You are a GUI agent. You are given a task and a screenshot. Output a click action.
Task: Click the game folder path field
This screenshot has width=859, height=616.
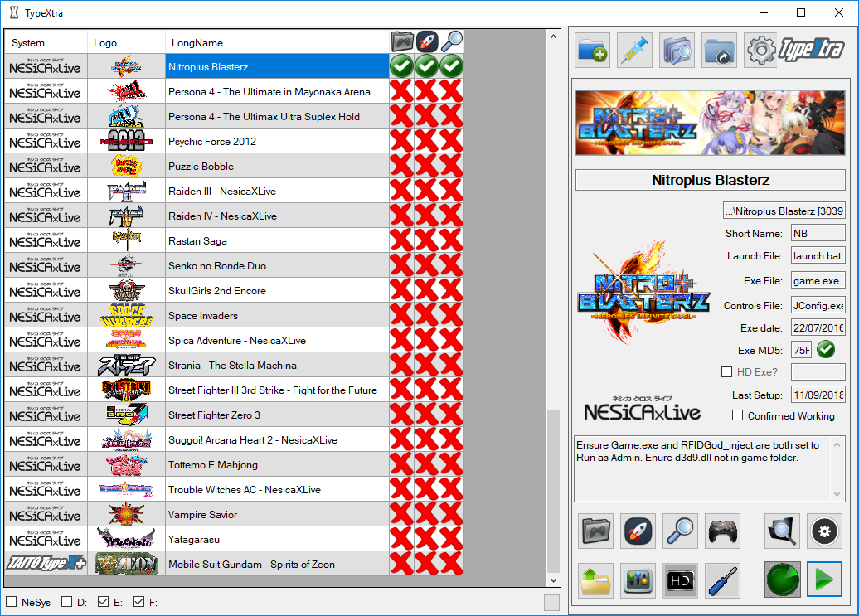tap(784, 211)
